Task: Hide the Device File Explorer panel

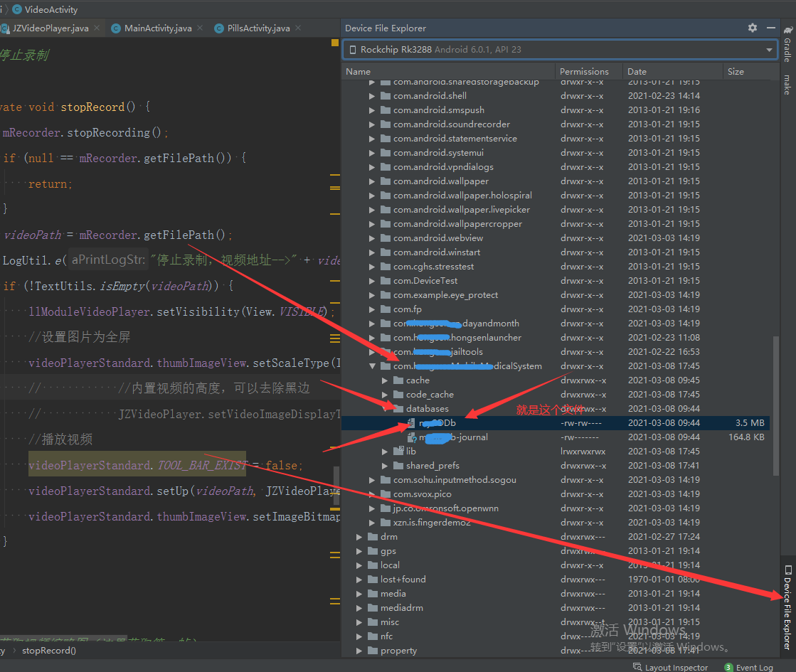Action: 770,28
